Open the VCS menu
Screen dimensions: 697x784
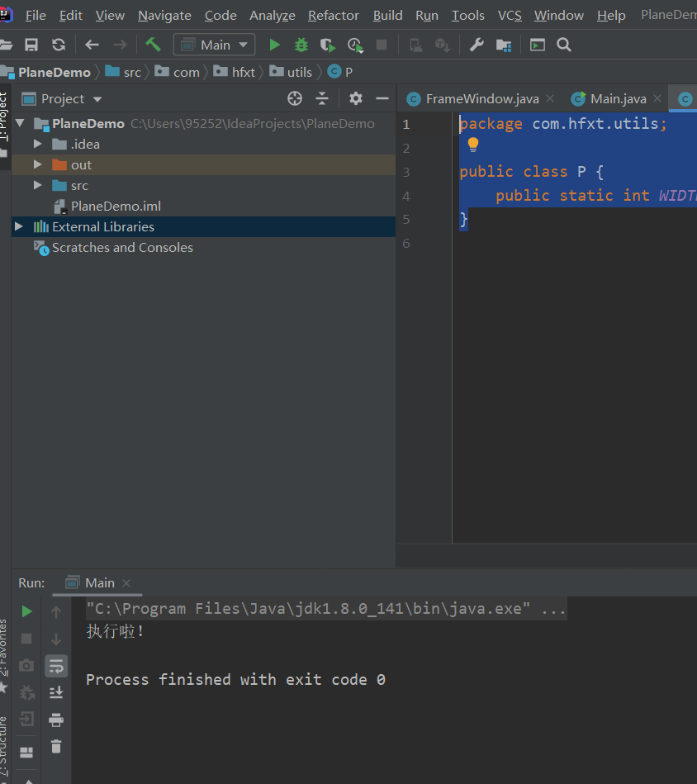click(510, 16)
